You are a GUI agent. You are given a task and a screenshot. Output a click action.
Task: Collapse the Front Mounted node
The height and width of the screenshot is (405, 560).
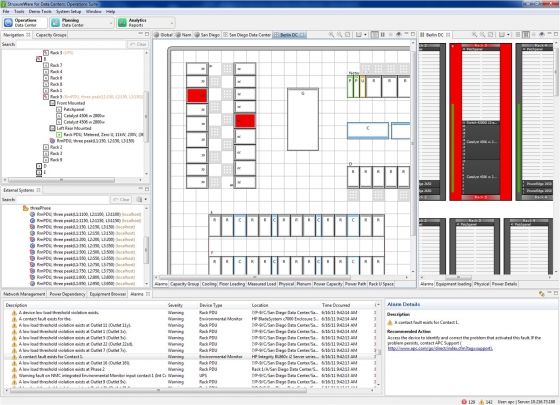click(52, 103)
